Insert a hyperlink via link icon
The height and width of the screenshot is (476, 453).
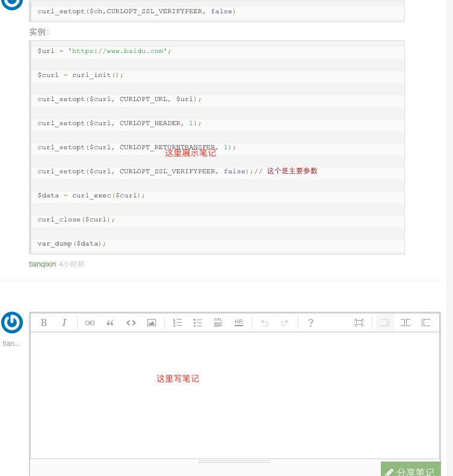pos(90,323)
